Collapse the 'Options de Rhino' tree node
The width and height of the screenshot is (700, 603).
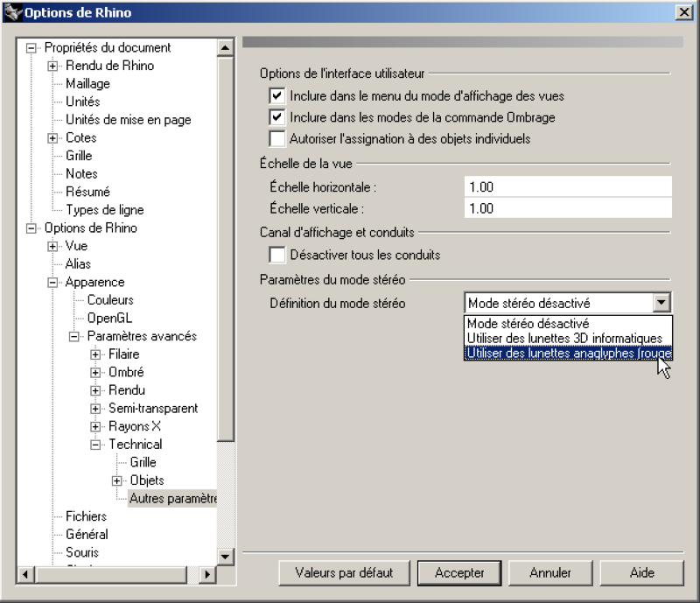[x=31, y=228]
